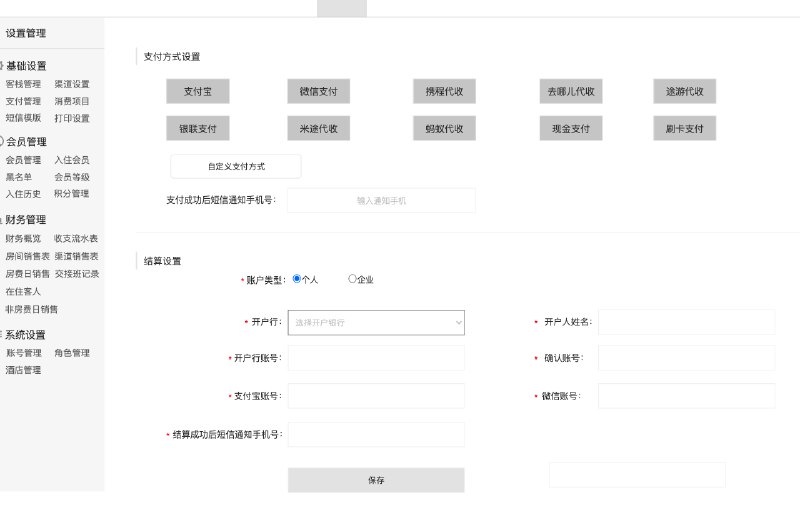View 房间销售表 from the sidebar
The height and width of the screenshot is (530, 800).
(x=28, y=256)
